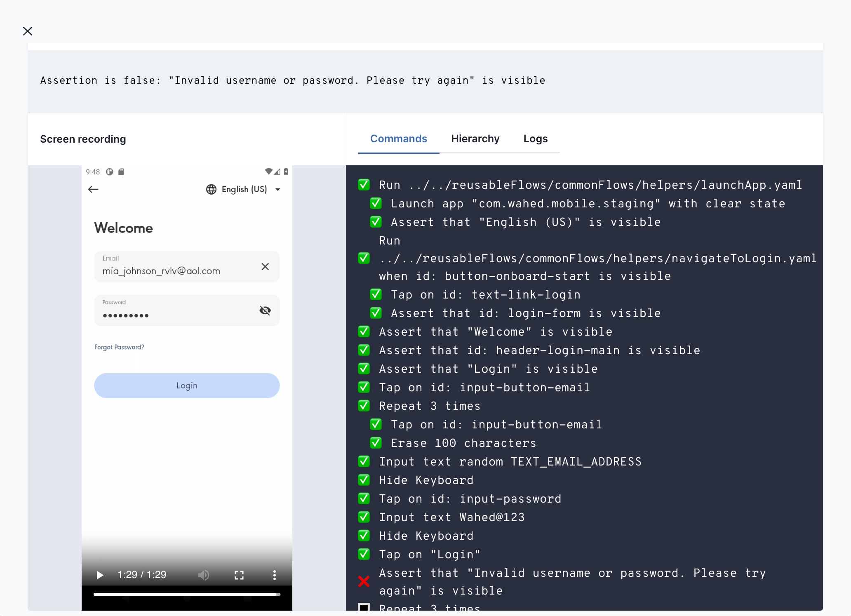The image size is (851, 616).
Task: Click the Forgot Password? link
Action: click(119, 347)
